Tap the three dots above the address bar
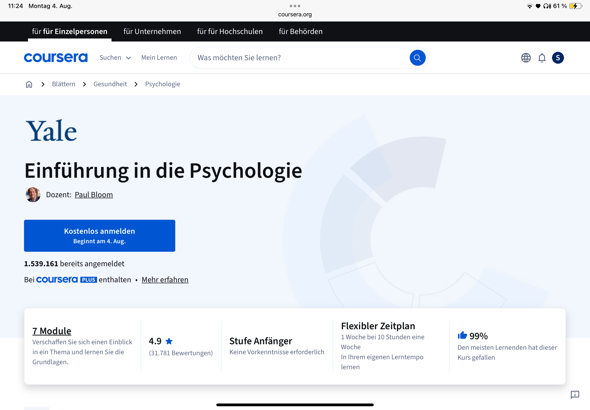This screenshot has width=590, height=410. pyautogui.click(x=295, y=6)
